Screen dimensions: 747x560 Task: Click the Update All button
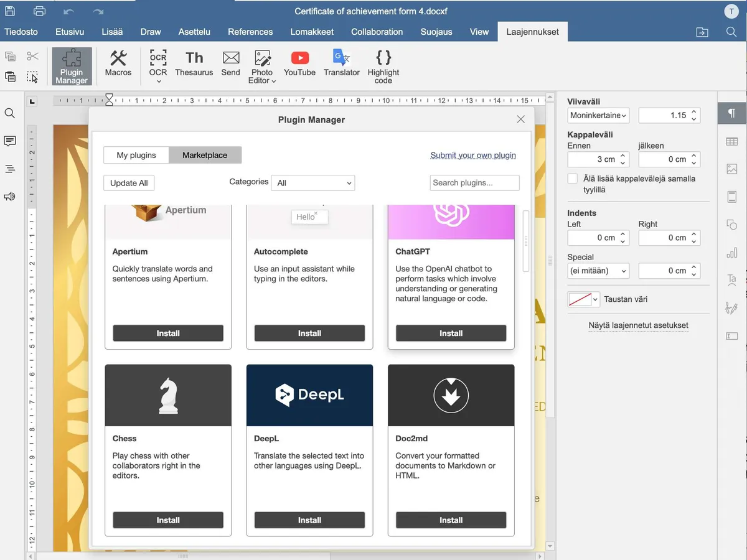coord(129,183)
